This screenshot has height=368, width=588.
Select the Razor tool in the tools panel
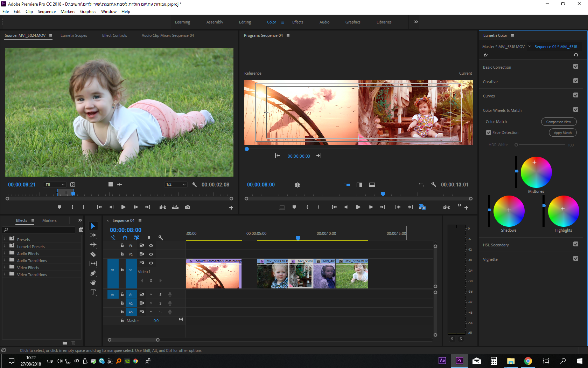point(93,254)
